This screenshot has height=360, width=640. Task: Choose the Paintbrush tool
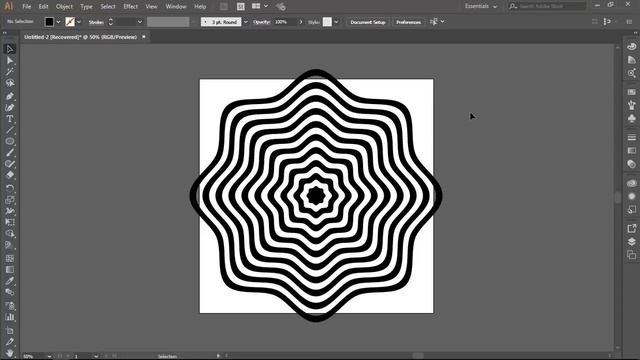10,153
